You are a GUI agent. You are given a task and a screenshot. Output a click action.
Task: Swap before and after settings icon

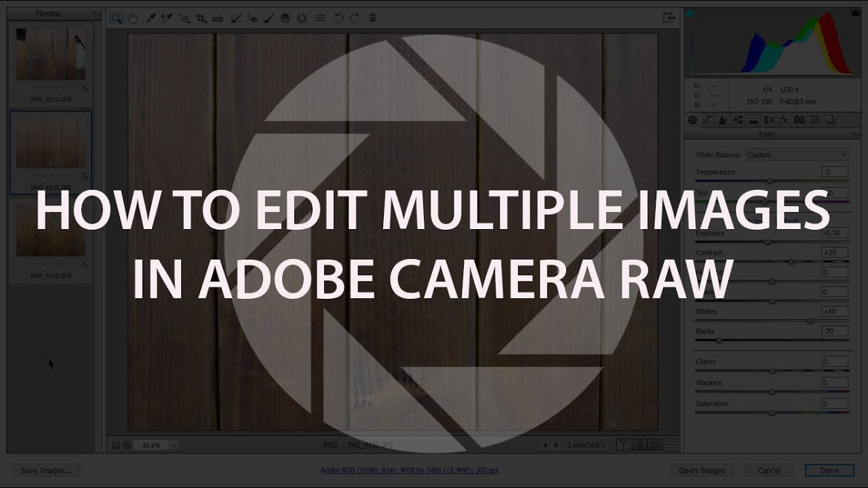(639, 445)
